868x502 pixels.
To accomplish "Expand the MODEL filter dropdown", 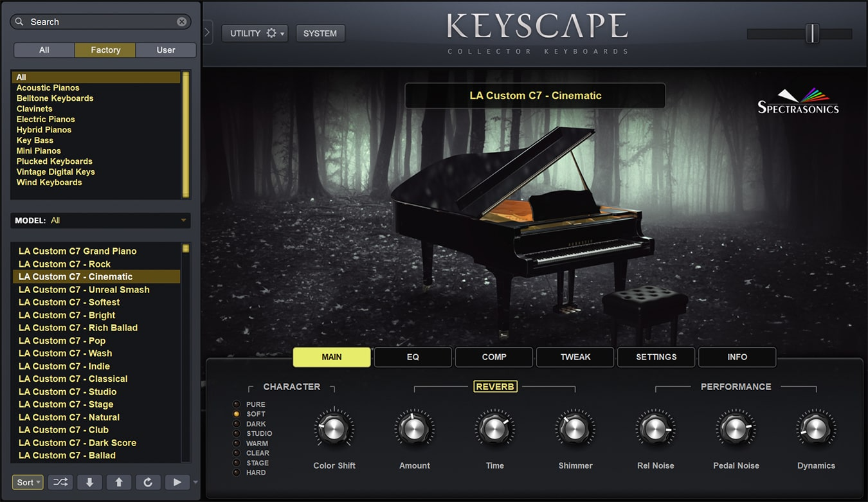I will pos(100,220).
